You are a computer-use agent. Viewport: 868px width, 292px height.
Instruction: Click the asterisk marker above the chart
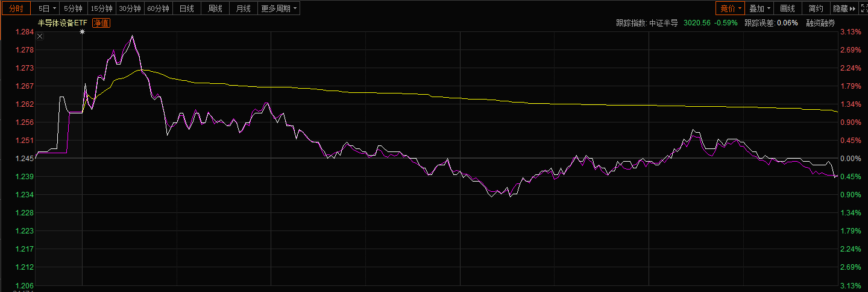tap(83, 31)
